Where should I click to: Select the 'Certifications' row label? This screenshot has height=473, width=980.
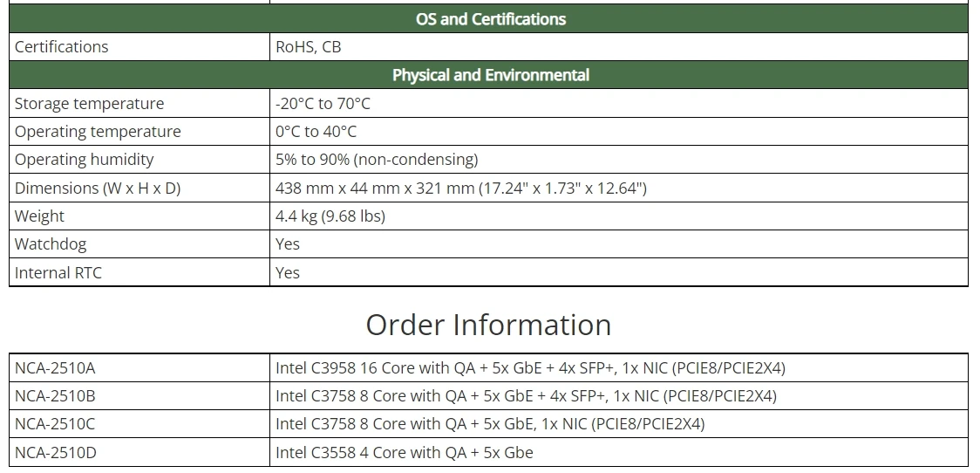pyautogui.click(x=61, y=47)
